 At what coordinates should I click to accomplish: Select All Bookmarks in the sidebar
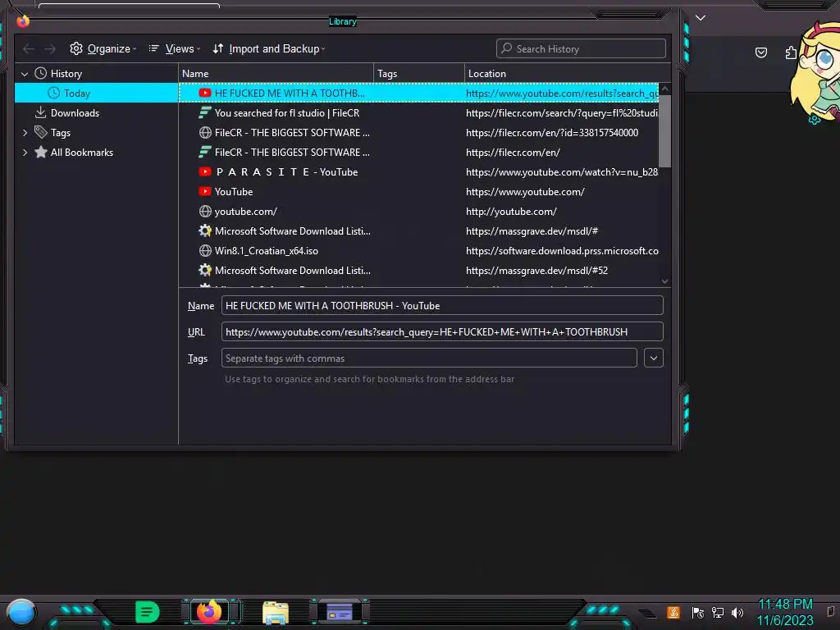[97, 153]
